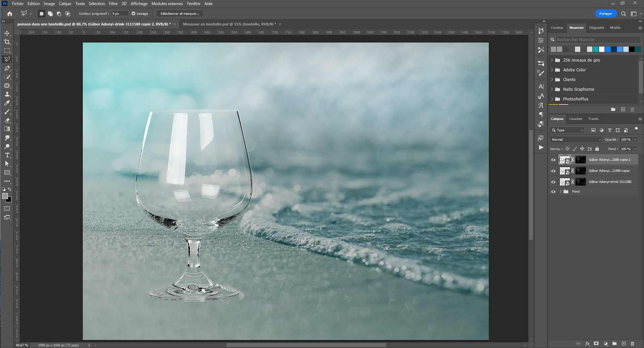Screen dimensions: 644x348
Task: Select the Gradient tool
Action: (x=7, y=129)
